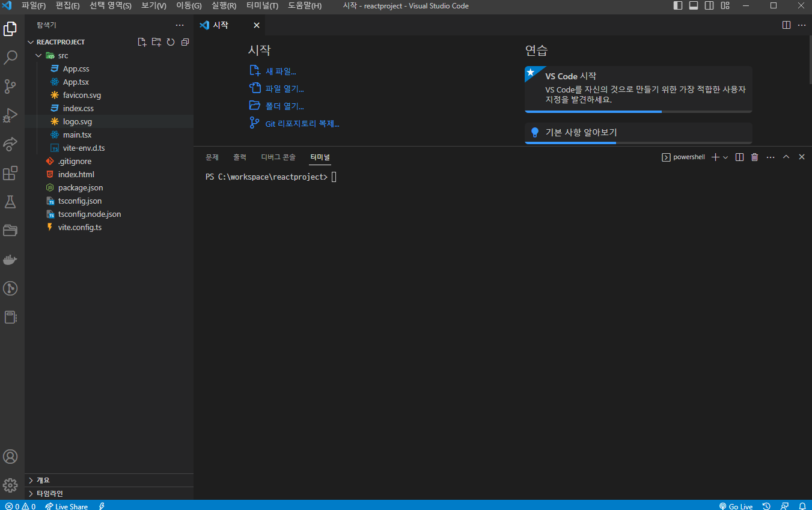Open Project Manager folder icon in activity bar
Screen dimensions: 812x510
click(x=10, y=231)
